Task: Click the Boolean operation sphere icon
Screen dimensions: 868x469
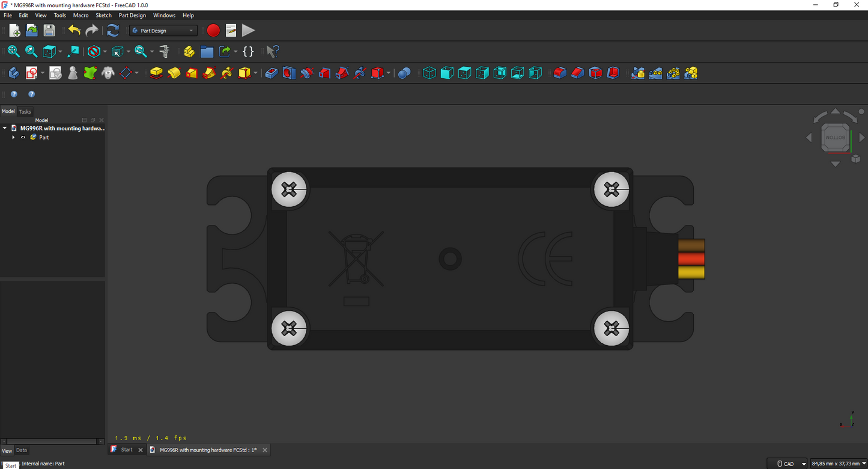Action: [x=404, y=73]
